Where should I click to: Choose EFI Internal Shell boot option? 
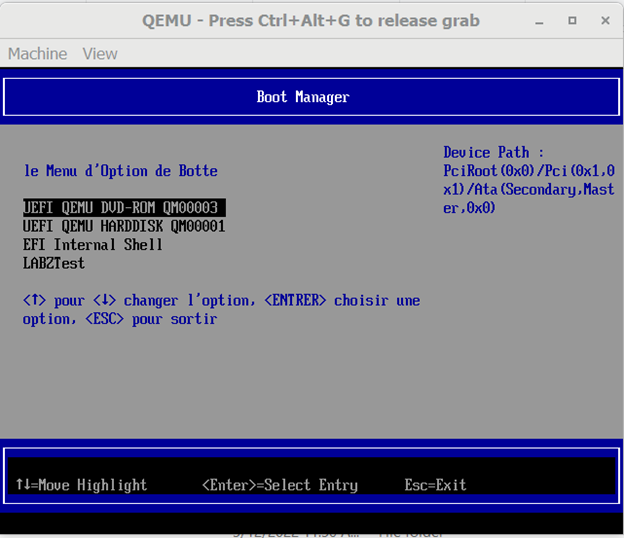tap(93, 245)
